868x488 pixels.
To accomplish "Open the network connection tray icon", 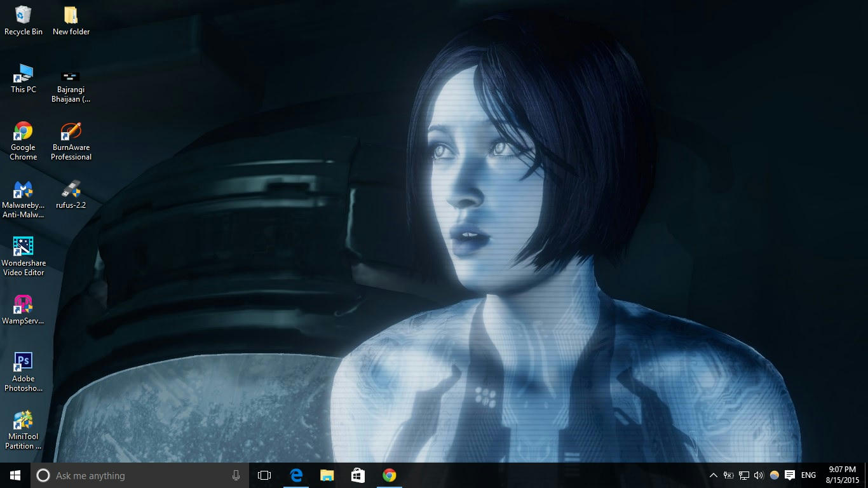I will click(x=743, y=475).
